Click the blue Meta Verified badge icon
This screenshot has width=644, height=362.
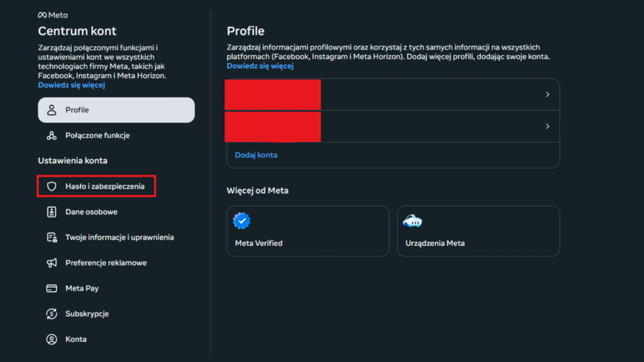click(242, 221)
